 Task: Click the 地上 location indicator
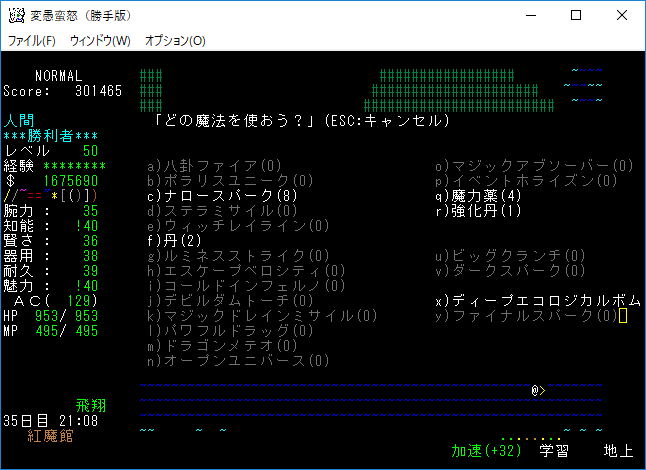(618, 451)
